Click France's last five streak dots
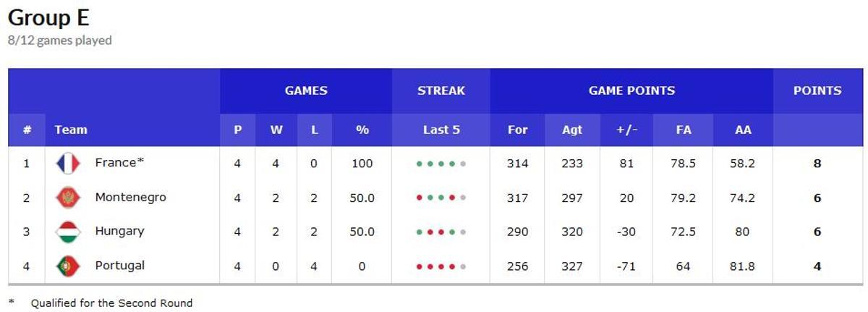Viewport: 868px width, 312px height. tap(441, 164)
